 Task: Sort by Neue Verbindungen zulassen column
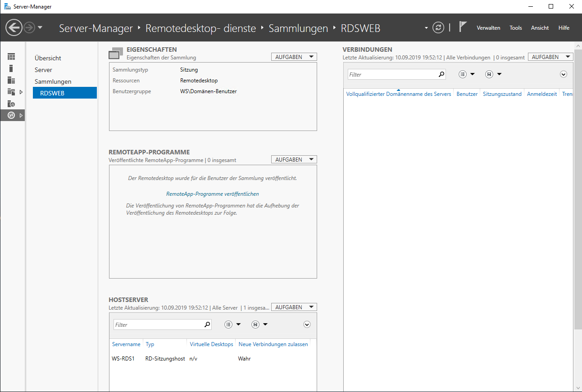(273, 344)
